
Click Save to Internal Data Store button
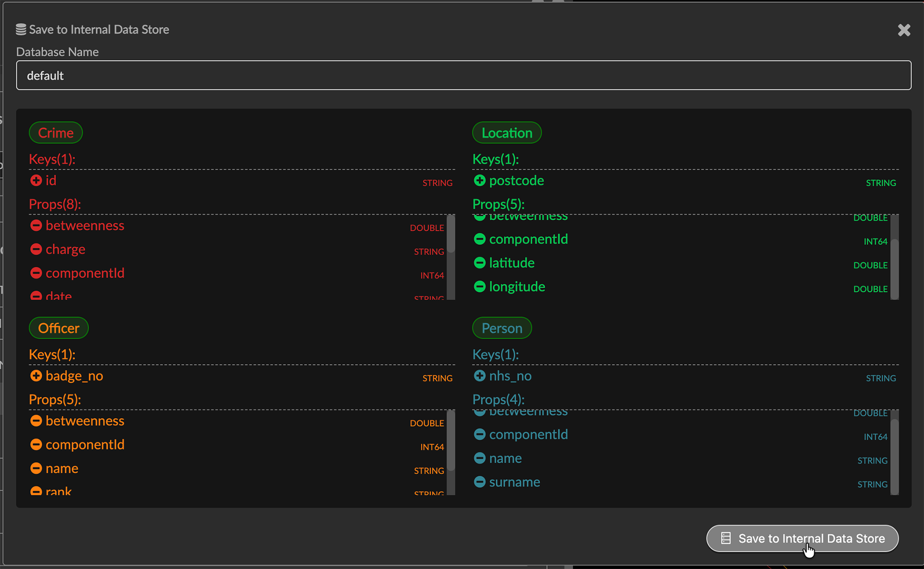point(802,538)
